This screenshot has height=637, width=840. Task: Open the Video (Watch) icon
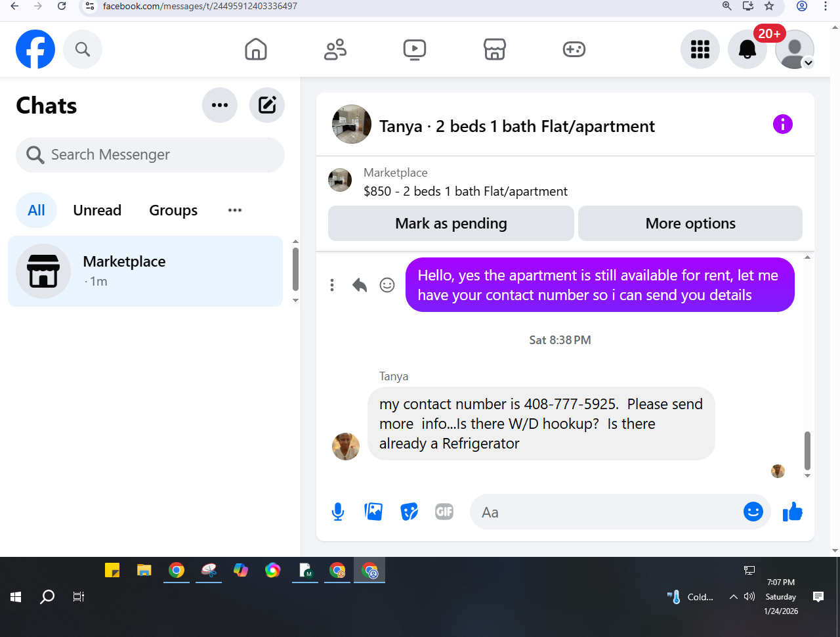pos(415,49)
